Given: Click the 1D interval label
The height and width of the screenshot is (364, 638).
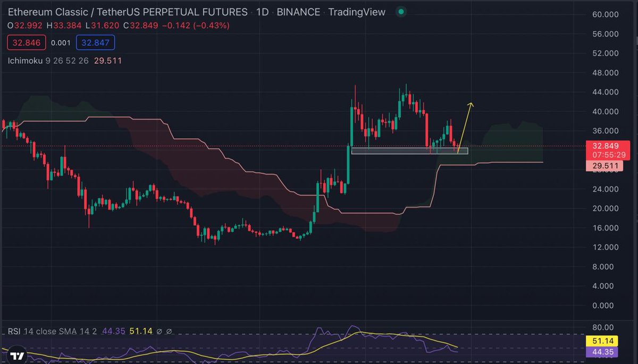Looking at the screenshot, I should pyautogui.click(x=262, y=12).
